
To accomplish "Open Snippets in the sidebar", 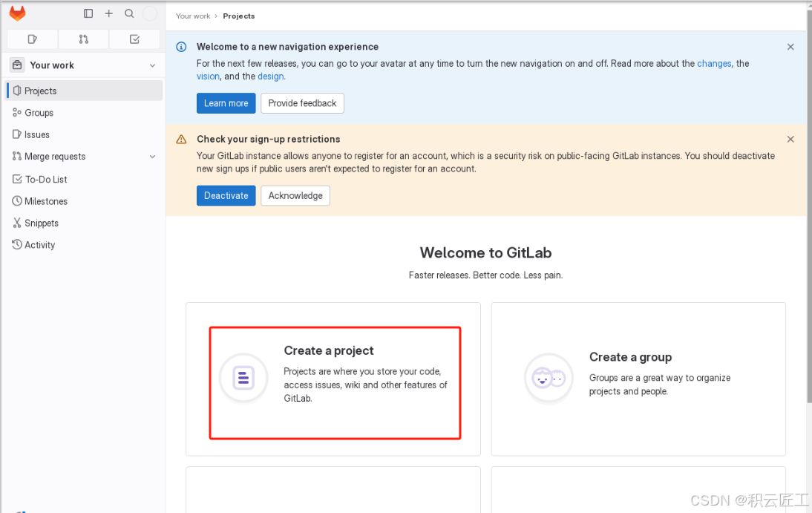I will 84,223.
